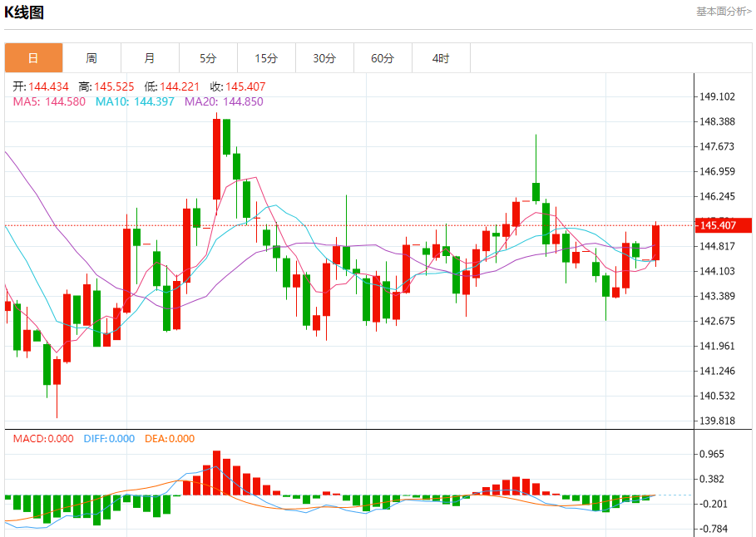The height and width of the screenshot is (537, 756).
Task: Click the 142.675 price axis label
Action: tap(717, 321)
